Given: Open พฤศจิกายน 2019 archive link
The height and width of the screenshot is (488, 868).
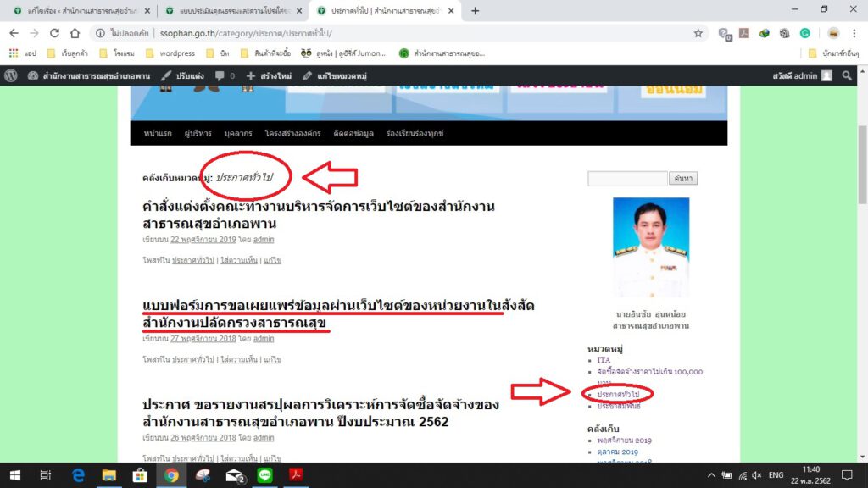Looking at the screenshot, I should pyautogui.click(x=624, y=441).
